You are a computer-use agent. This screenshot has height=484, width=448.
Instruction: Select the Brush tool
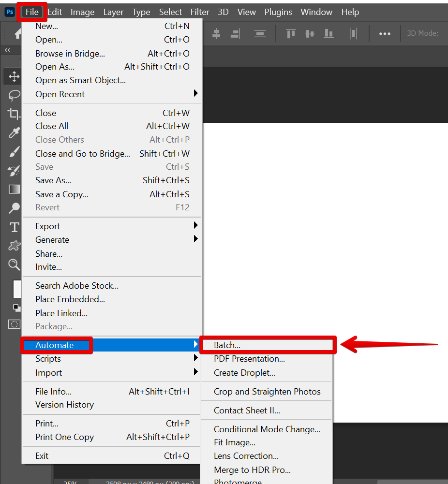pyautogui.click(x=14, y=152)
